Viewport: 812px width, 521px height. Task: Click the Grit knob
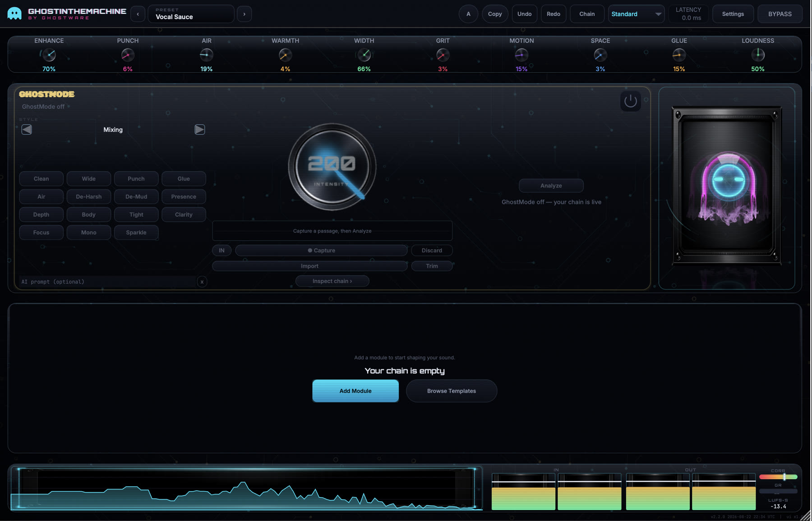443,55
